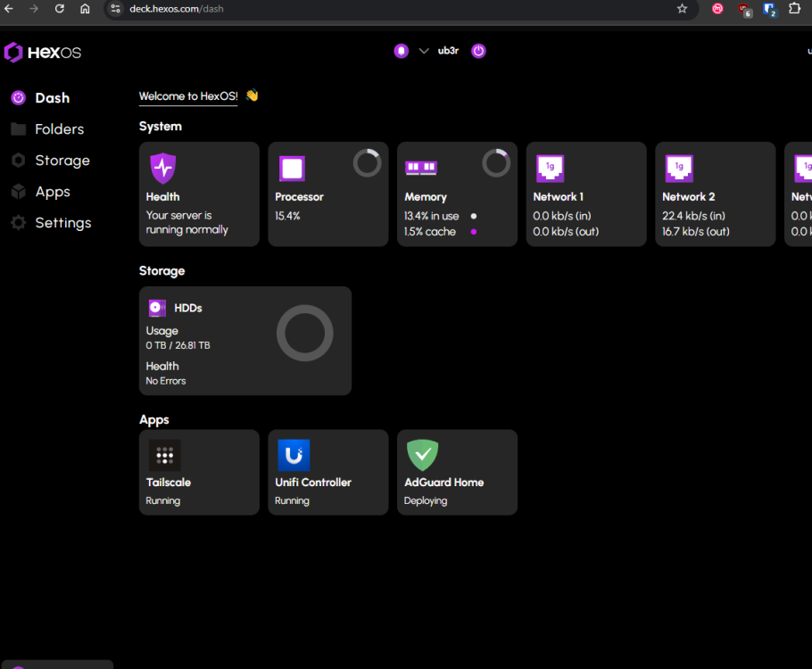Navigate to Storage in sidebar

pos(62,161)
